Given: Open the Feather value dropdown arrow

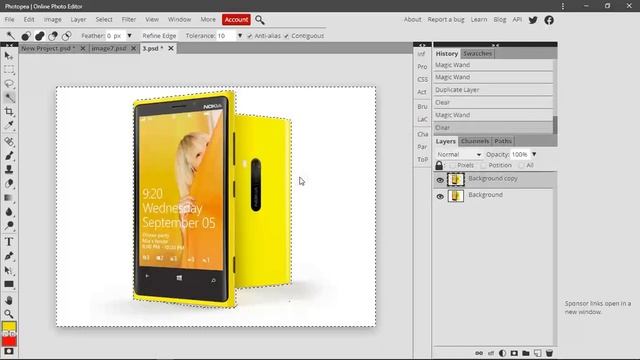Looking at the screenshot, I should (x=129, y=36).
